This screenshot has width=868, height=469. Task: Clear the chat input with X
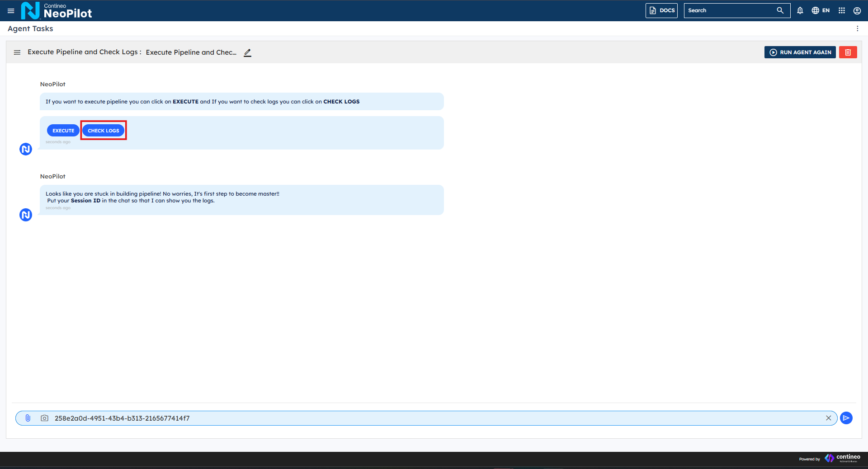(x=829, y=418)
